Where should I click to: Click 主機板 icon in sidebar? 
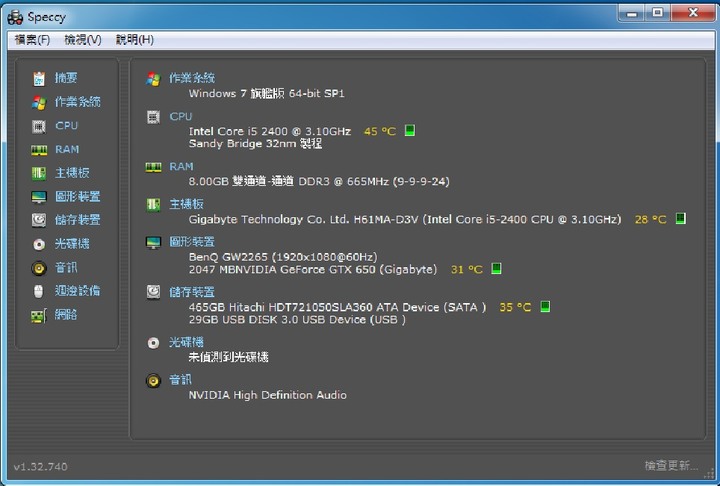coord(39,173)
